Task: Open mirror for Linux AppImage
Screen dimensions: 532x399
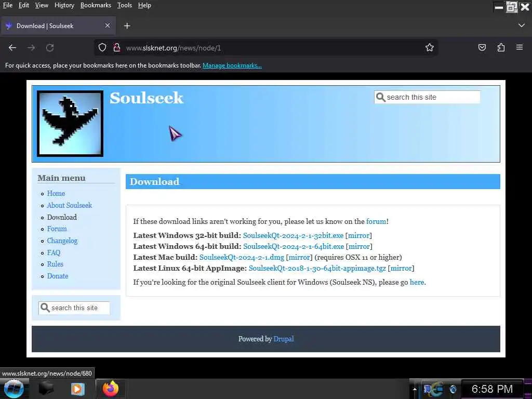Action: pyautogui.click(x=401, y=268)
